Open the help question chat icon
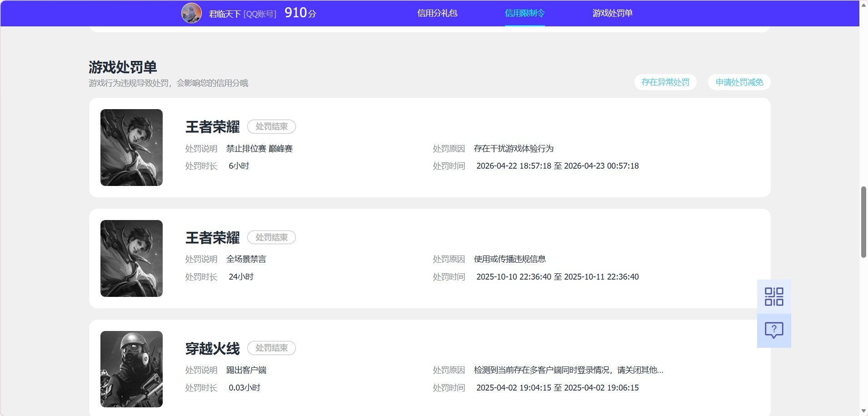Image resolution: width=868 pixels, height=416 pixels. pyautogui.click(x=774, y=331)
